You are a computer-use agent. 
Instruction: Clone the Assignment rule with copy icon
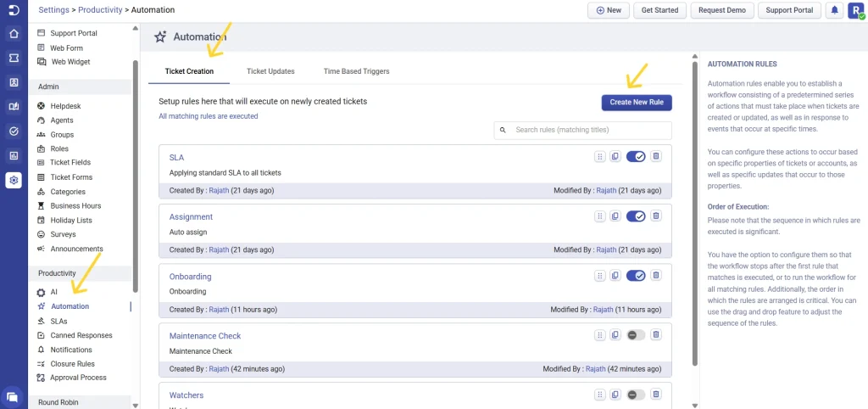pyautogui.click(x=615, y=216)
